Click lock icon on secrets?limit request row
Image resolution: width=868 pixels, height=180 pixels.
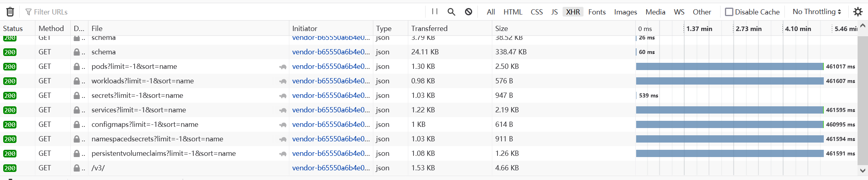click(x=77, y=95)
